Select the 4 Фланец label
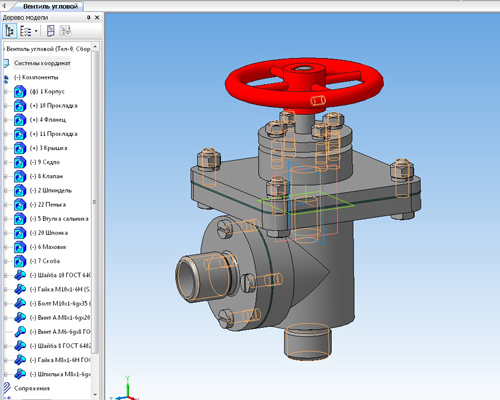The height and width of the screenshot is (400, 500). (48, 120)
